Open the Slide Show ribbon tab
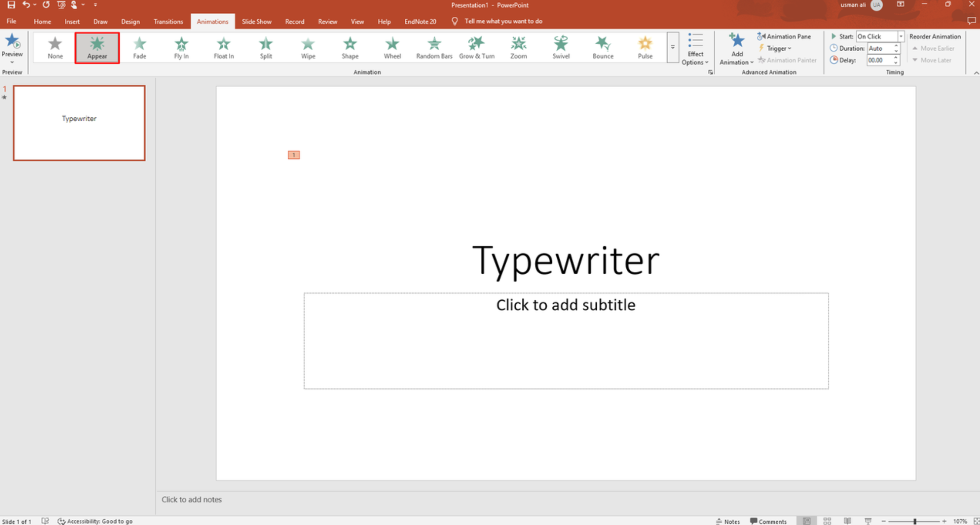The height and width of the screenshot is (525, 980). [x=256, y=21]
